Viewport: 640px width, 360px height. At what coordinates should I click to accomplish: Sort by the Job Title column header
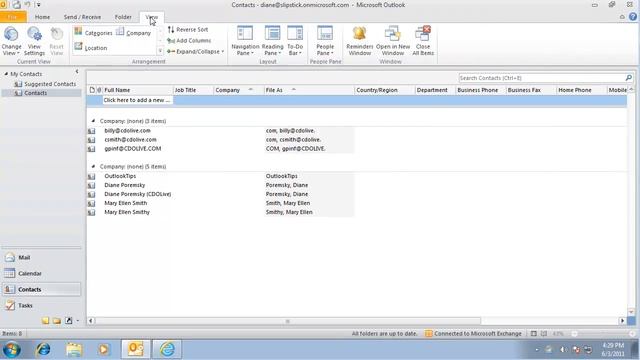click(193, 90)
